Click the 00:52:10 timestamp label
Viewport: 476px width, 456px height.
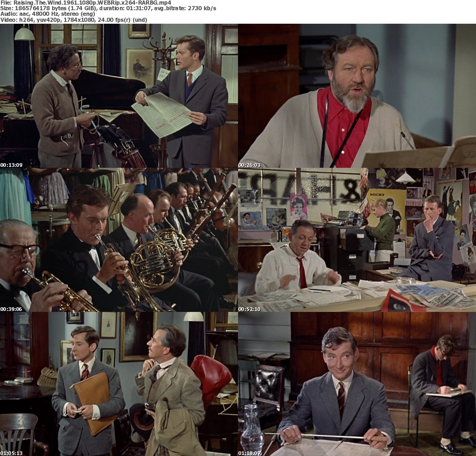(250, 309)
